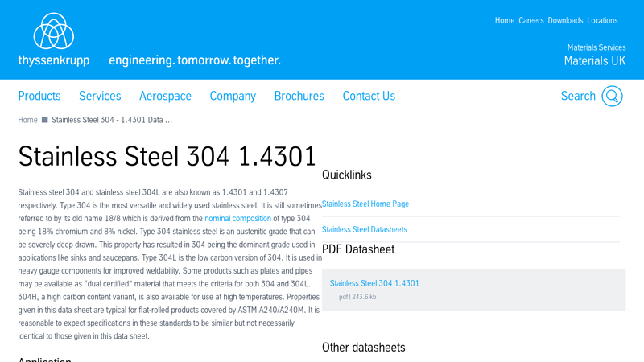Select Aerospace in navigation bar
The width and height of the screenshot is (644, 362).
pos(165,97)
